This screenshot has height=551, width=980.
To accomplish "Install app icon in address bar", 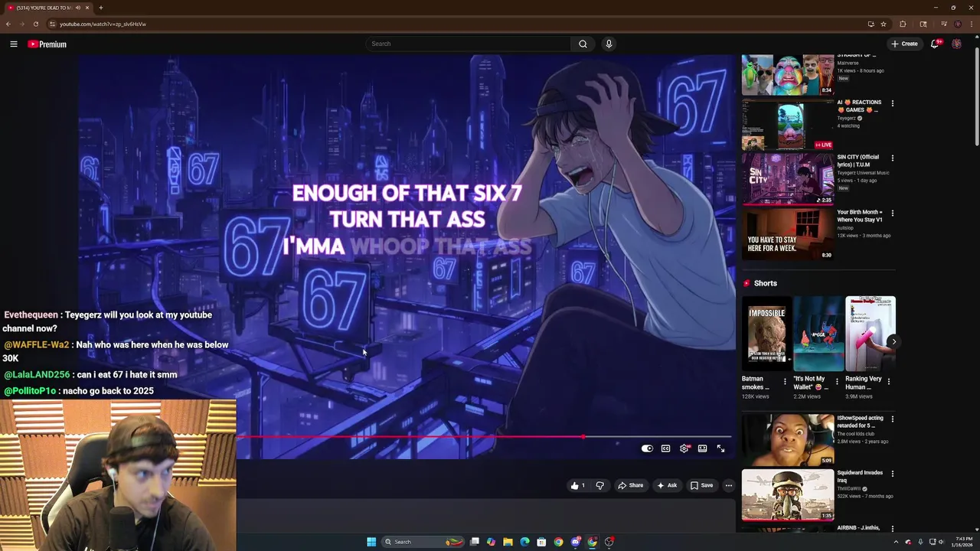I will tap(871, 24).
